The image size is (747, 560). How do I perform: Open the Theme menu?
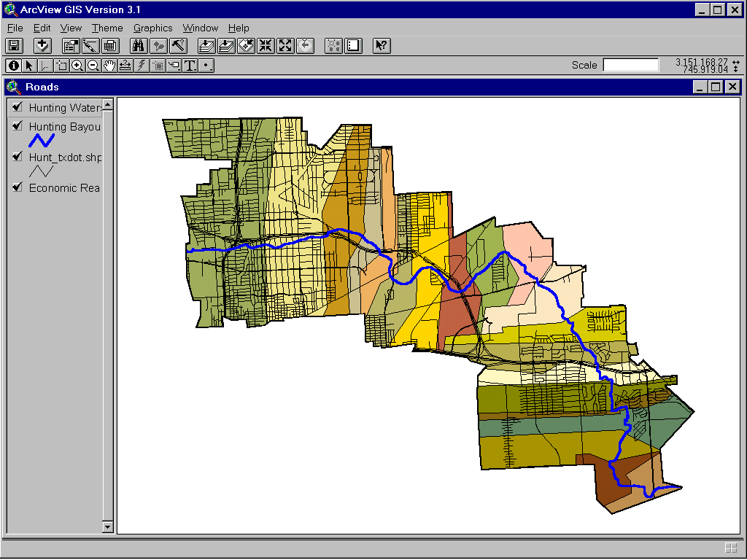coord(107,28)
